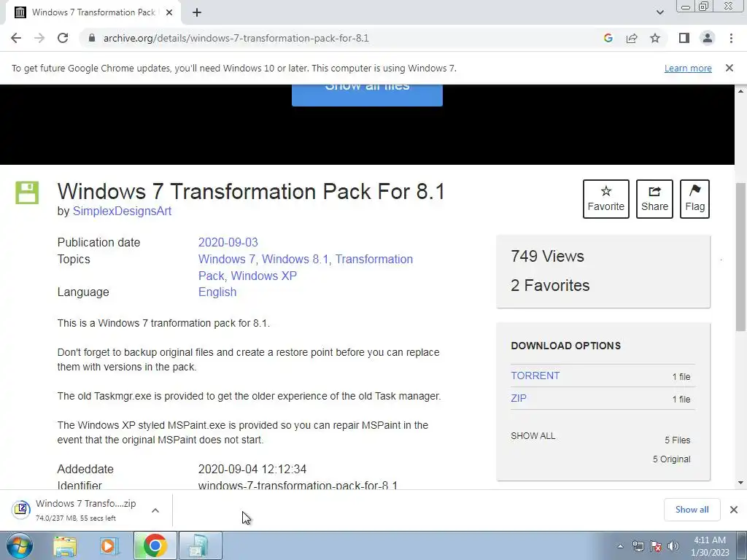Open the Chrome profile avatar
Screen dimensions: 747x560
coord(708,38)
